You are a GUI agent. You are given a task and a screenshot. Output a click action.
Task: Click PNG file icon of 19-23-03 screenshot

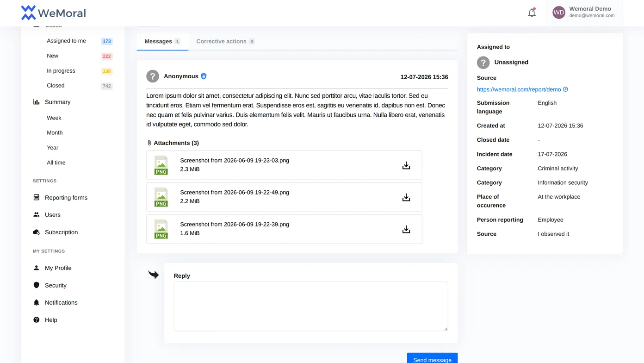(x=161, y=165)
